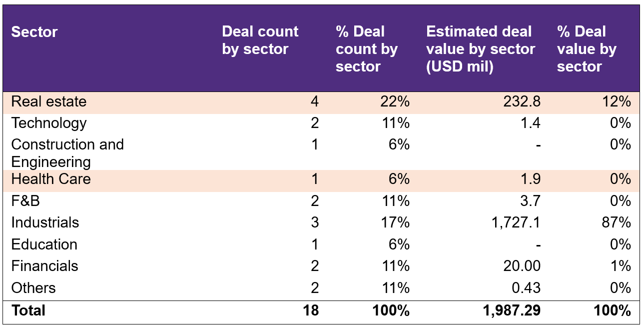Click the % Deal value by sector header
This screenshot has height=327, width=644.
tap(587, 49)
